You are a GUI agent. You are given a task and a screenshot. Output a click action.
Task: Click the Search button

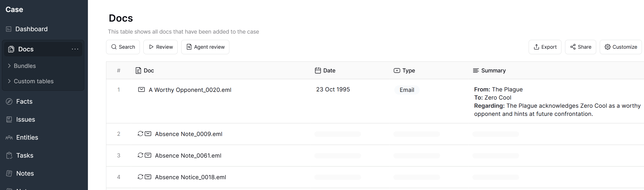(x=123, y=47)
